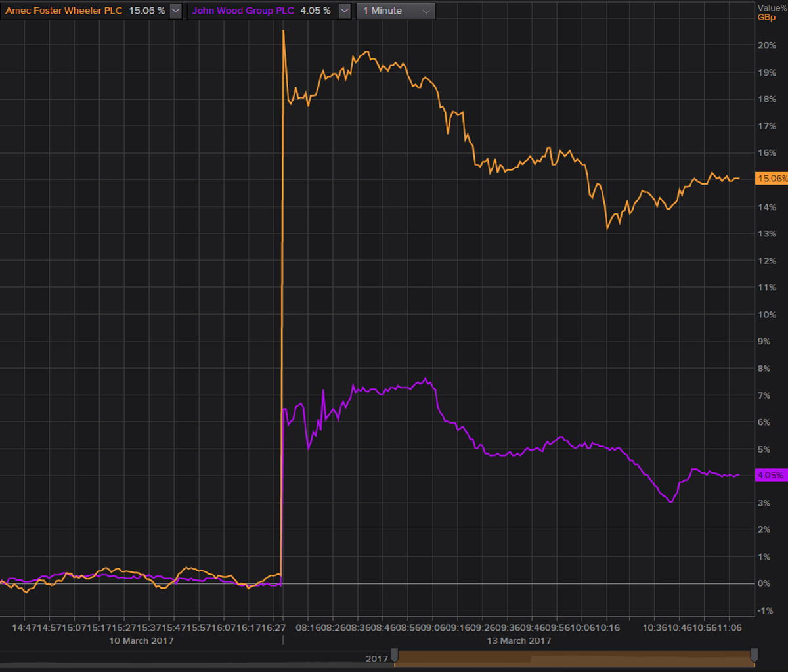Click the 0% mark on the value axis

pyautogui.click(x=766, y=584)
